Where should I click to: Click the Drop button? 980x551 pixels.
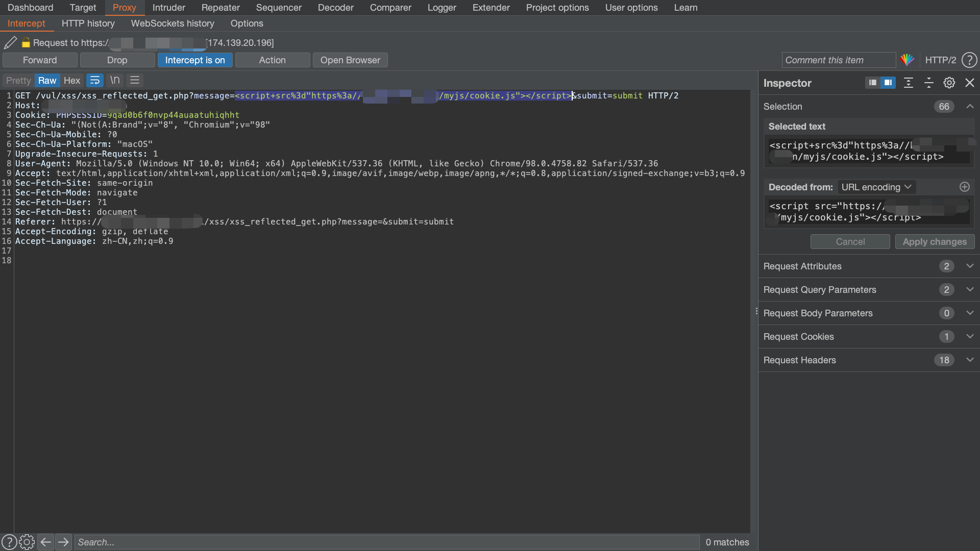pyautogui.click(x=117, y=60)
